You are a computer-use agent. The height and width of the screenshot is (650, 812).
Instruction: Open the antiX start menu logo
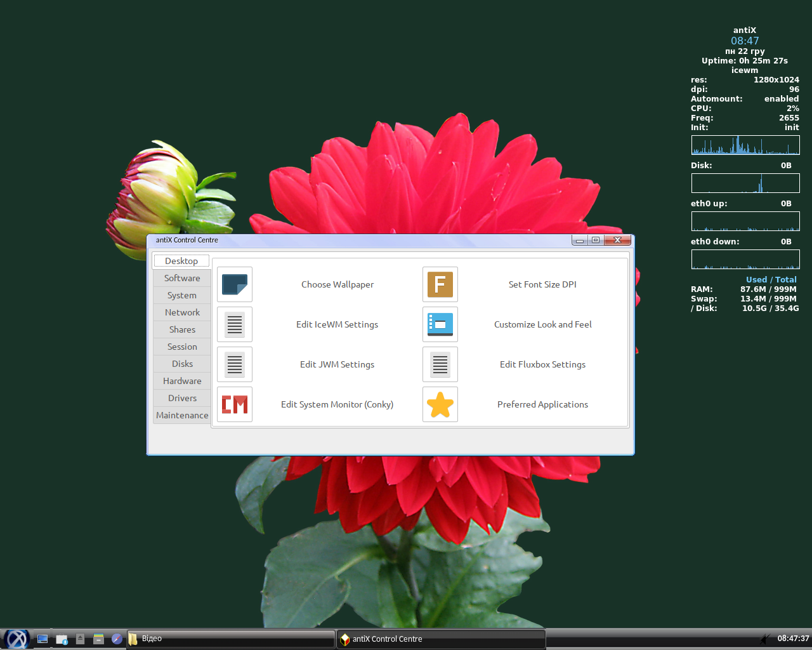[16, 639]
